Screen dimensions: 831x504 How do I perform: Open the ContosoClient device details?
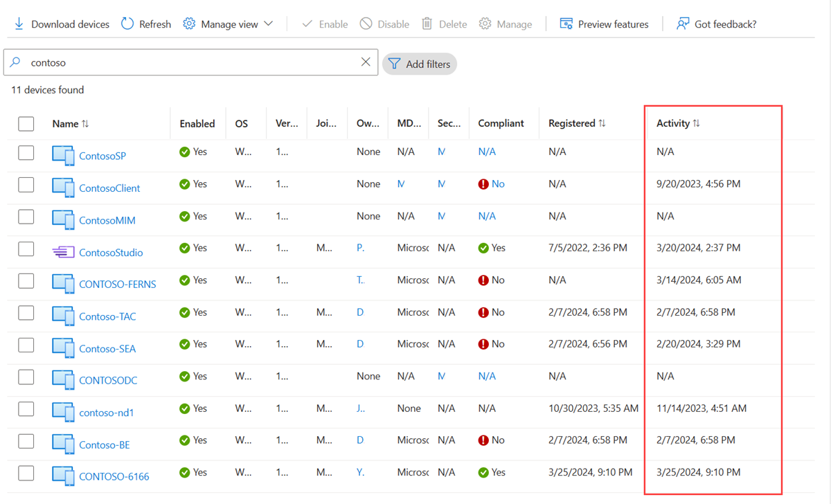click(x=109, y=187)
